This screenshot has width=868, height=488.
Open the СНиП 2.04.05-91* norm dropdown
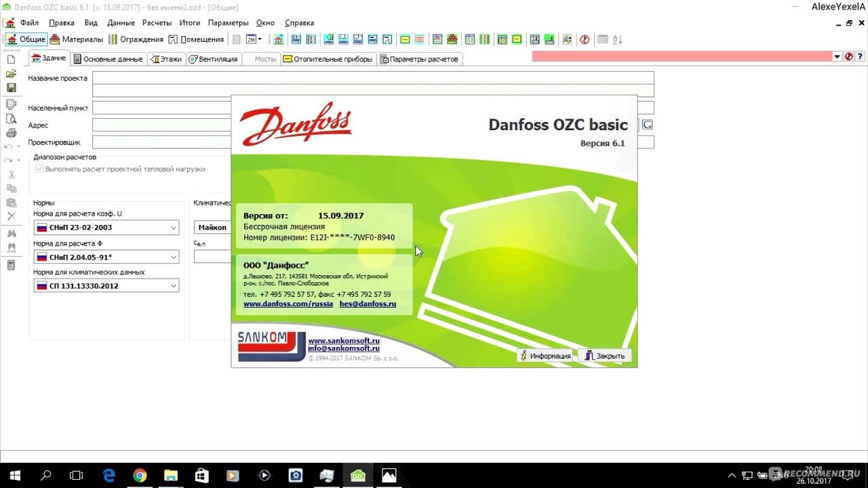click(x=106, y=257)
